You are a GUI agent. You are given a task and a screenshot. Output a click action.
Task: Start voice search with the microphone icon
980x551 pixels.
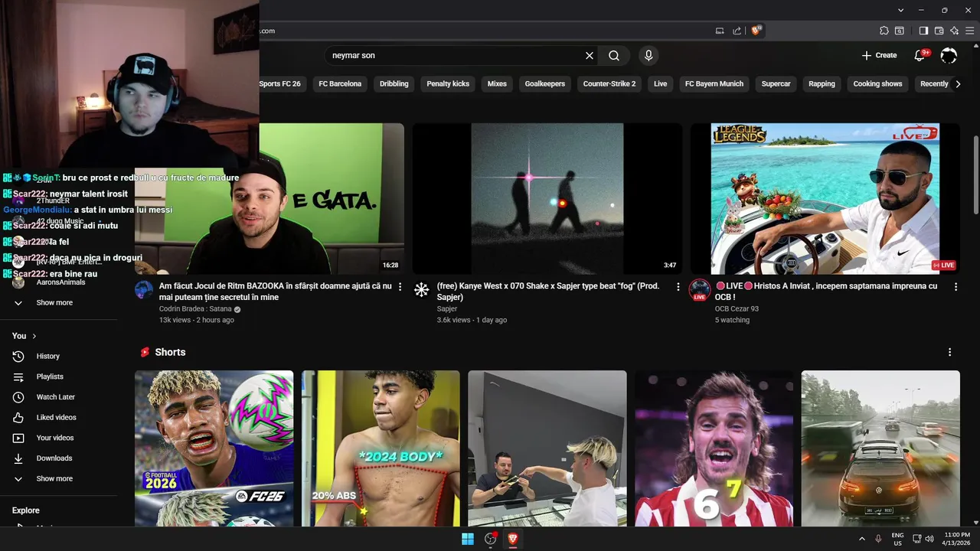(648, 56)
